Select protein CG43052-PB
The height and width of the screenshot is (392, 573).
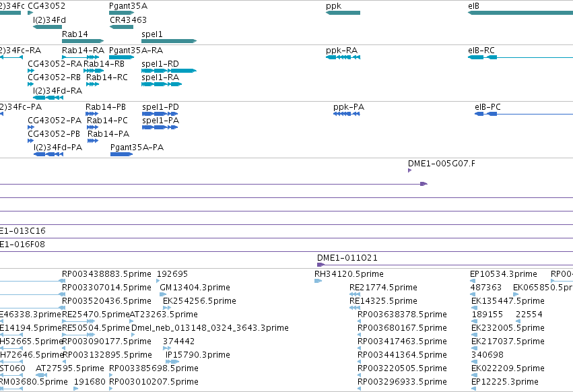point(31,141)
